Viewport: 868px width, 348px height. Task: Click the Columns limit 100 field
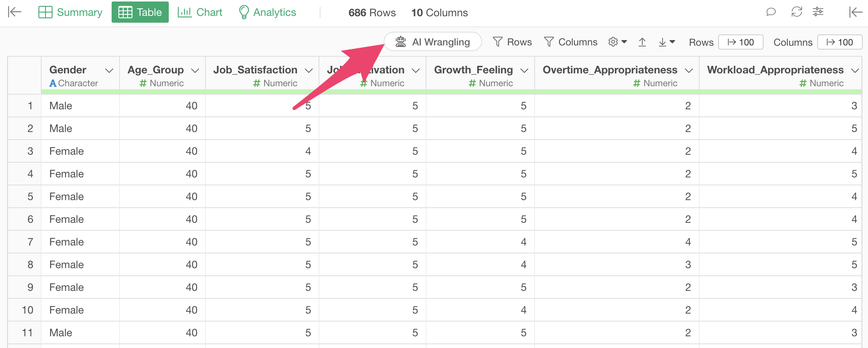tap(840, 42)
